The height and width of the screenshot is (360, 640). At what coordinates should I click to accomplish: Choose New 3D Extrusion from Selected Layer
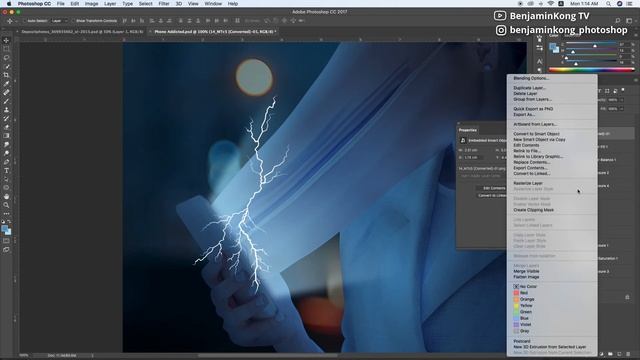[x=549, y=347]
